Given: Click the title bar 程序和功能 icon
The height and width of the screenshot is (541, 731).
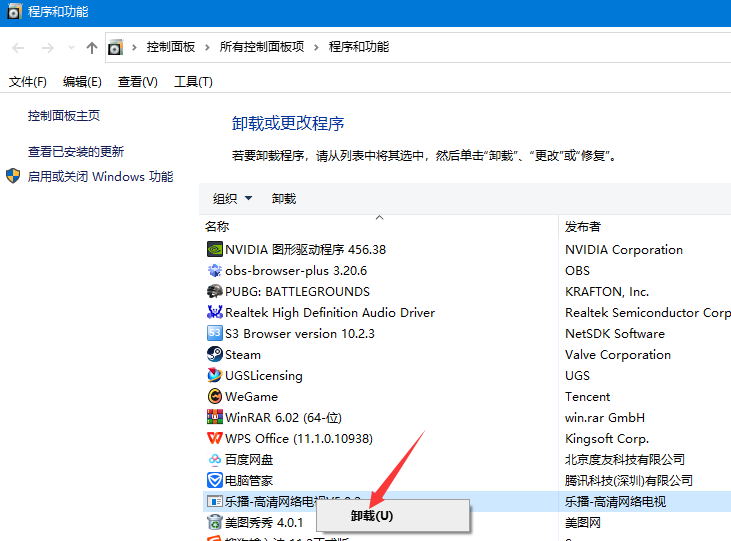Looking at the screenshot, I should (14, 12).
